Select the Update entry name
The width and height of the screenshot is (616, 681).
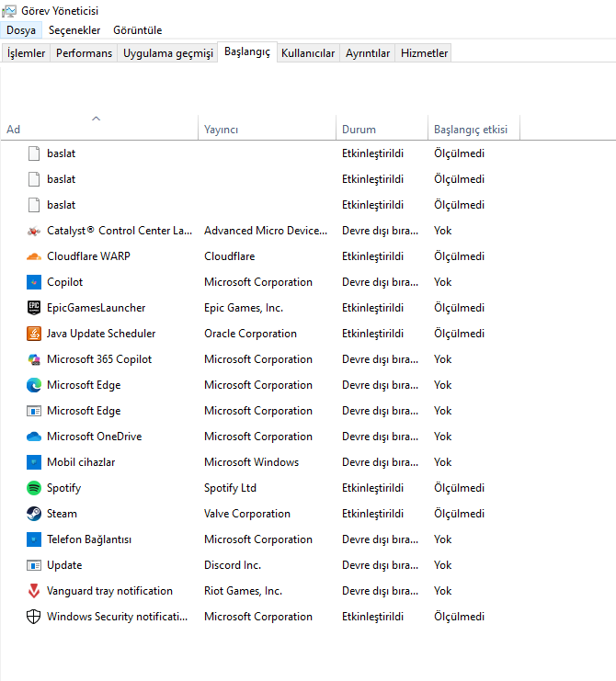point(64,565)
